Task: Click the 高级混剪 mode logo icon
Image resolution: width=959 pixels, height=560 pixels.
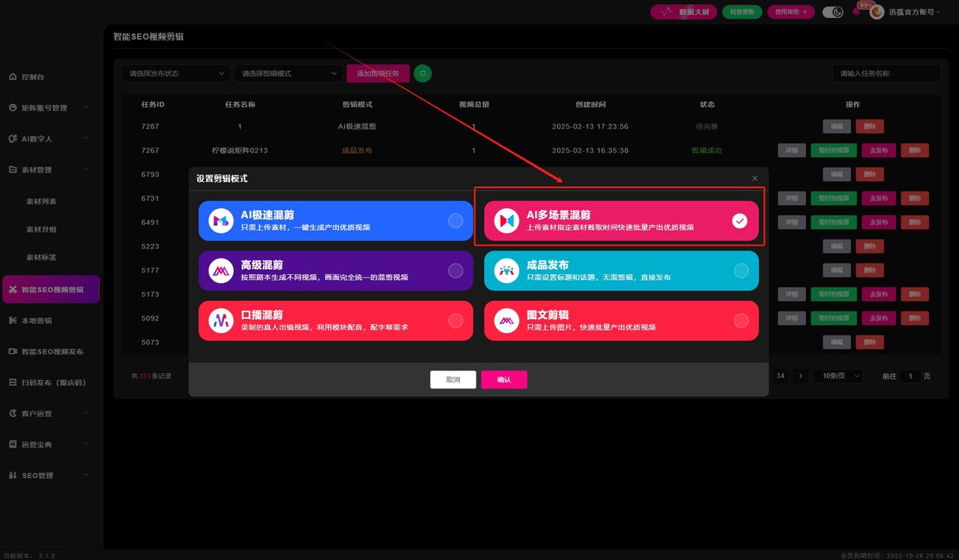Action: 220,270
